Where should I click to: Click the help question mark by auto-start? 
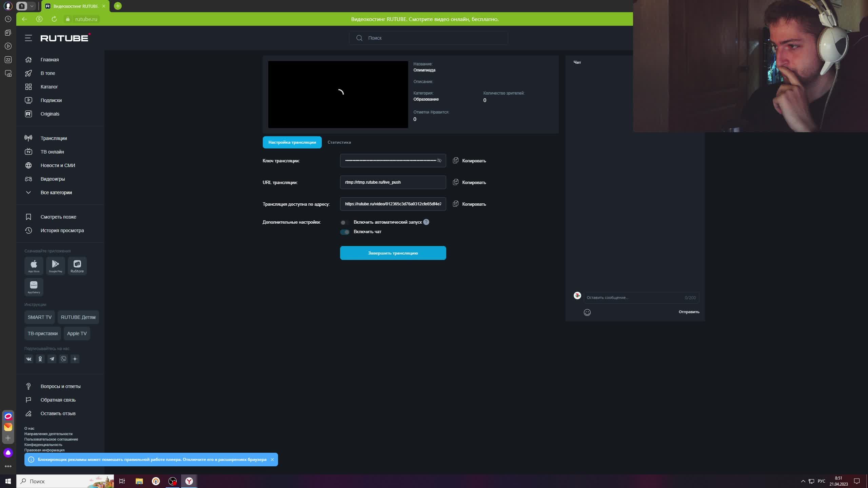(426, 222)
